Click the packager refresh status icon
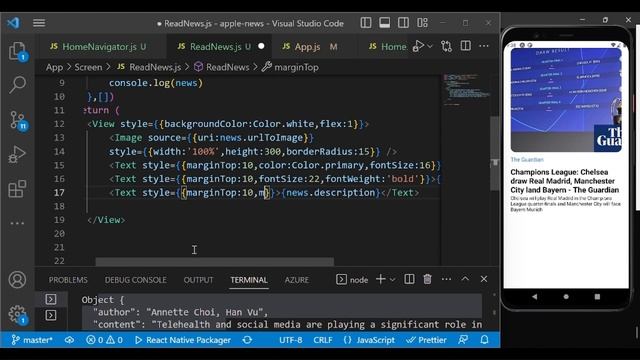This screenshot has width=640, height=360. [x=247, y=340]
